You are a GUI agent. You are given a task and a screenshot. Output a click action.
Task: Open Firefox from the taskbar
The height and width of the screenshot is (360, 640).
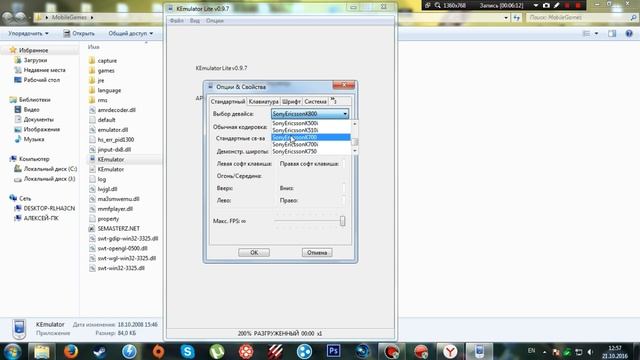pos(71,351)
